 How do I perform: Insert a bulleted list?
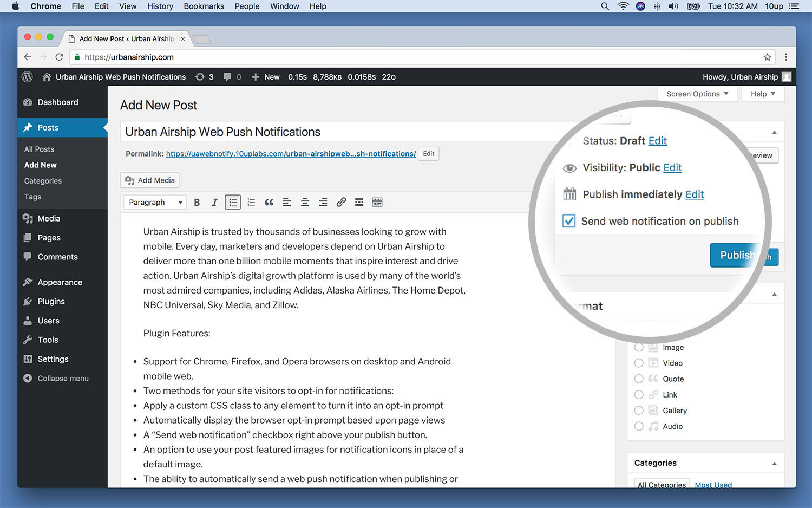(x=233, y=202)
